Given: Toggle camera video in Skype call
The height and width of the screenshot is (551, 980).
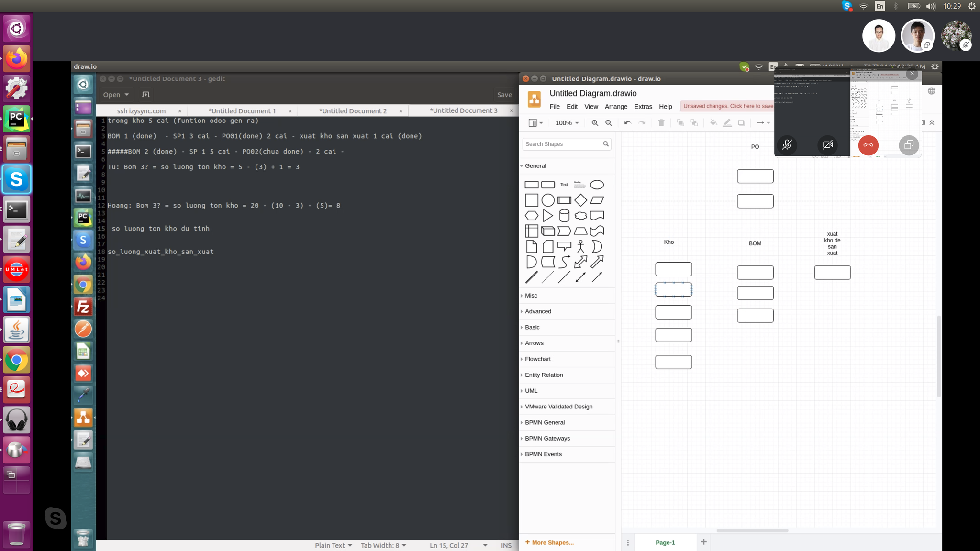Looking at the screenshot, I should coord(827,145).
